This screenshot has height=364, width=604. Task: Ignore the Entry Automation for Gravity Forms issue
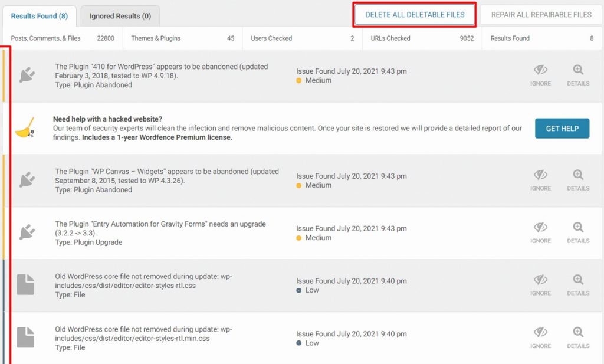coord(540,232)
